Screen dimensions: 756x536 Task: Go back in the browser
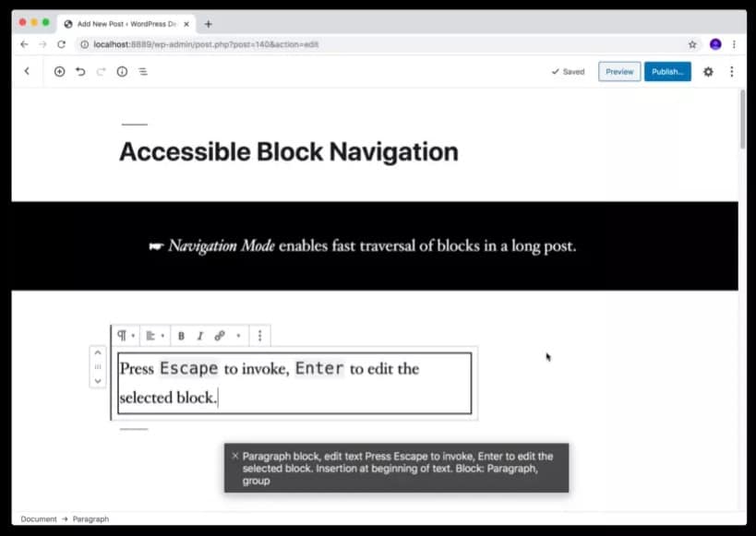pos(24,44)
